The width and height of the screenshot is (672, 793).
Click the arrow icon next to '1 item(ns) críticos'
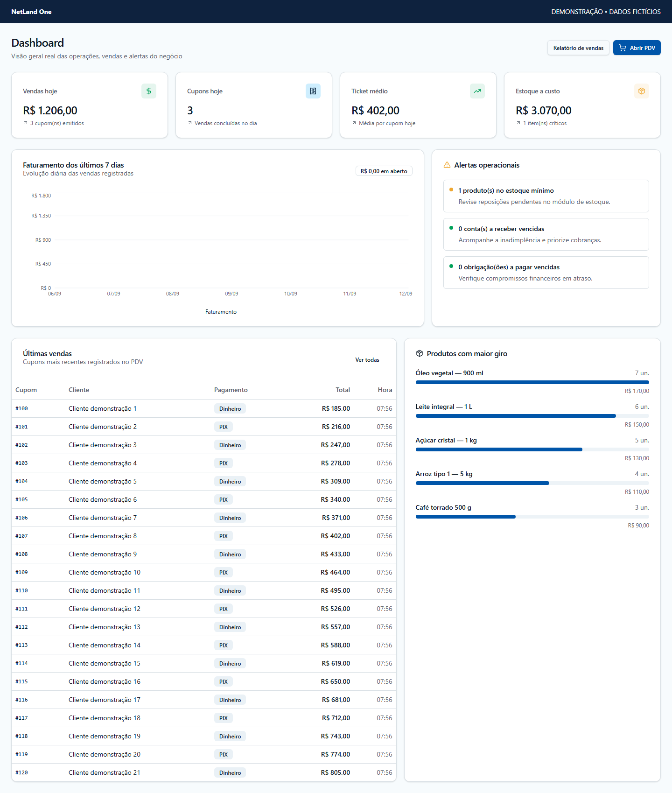[518, 123]
